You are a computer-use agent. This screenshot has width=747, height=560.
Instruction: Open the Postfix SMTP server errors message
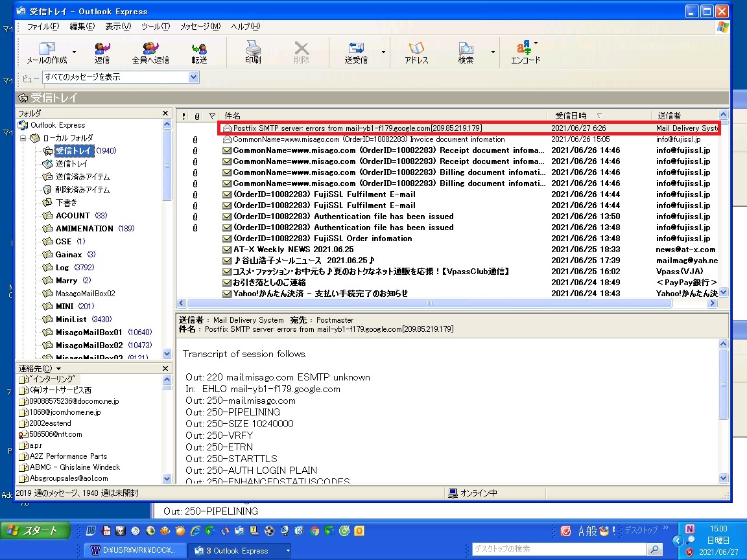pos(469,128)
